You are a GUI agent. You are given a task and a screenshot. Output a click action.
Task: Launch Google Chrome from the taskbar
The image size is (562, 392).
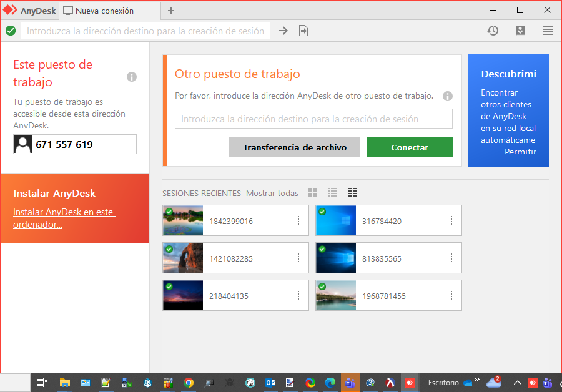[189, 383]
